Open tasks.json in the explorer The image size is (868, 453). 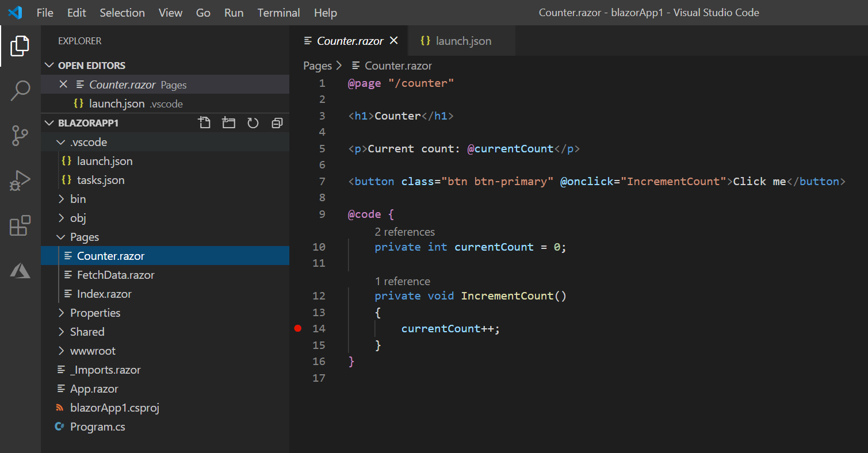tap(101, 180)
